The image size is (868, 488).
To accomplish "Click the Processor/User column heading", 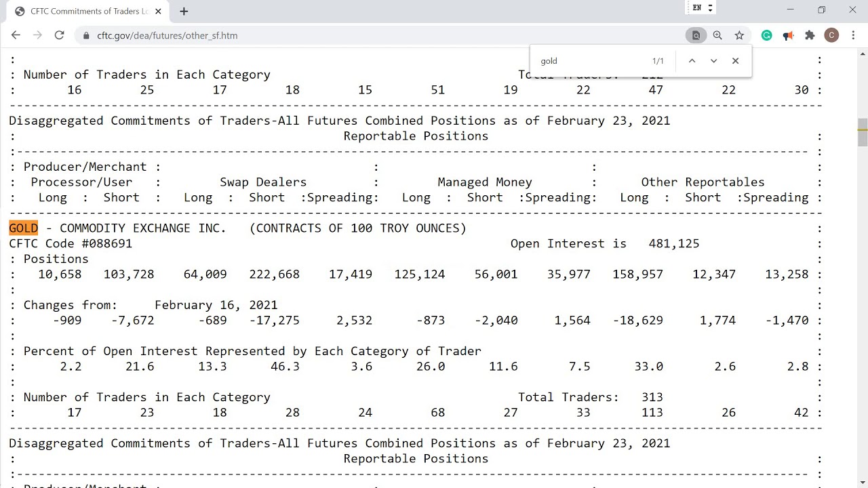I will click(81, 182).
